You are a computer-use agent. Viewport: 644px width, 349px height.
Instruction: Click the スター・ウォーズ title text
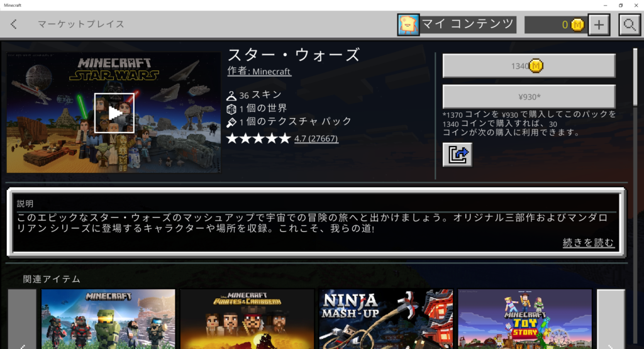[294, 55]
